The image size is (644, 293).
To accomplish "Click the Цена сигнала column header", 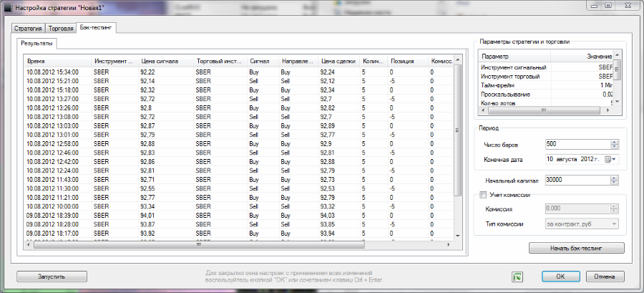I will tap(166, 61).
